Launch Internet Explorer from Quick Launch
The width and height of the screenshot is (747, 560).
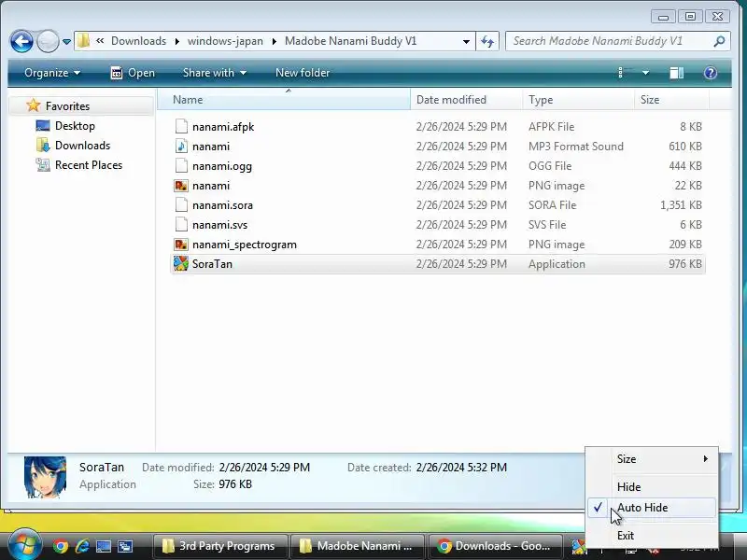click(82, 546)
